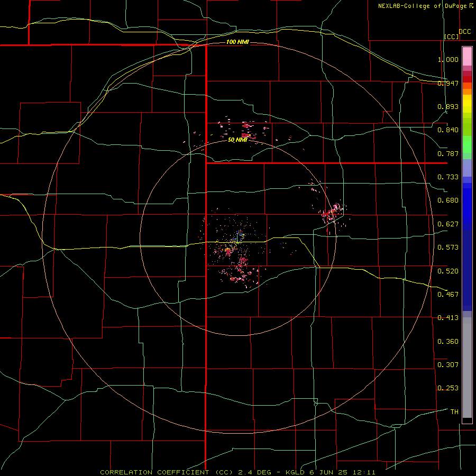476x476 pixels.
Task: Click the 0.733 scale value
Action: point(448,177)
